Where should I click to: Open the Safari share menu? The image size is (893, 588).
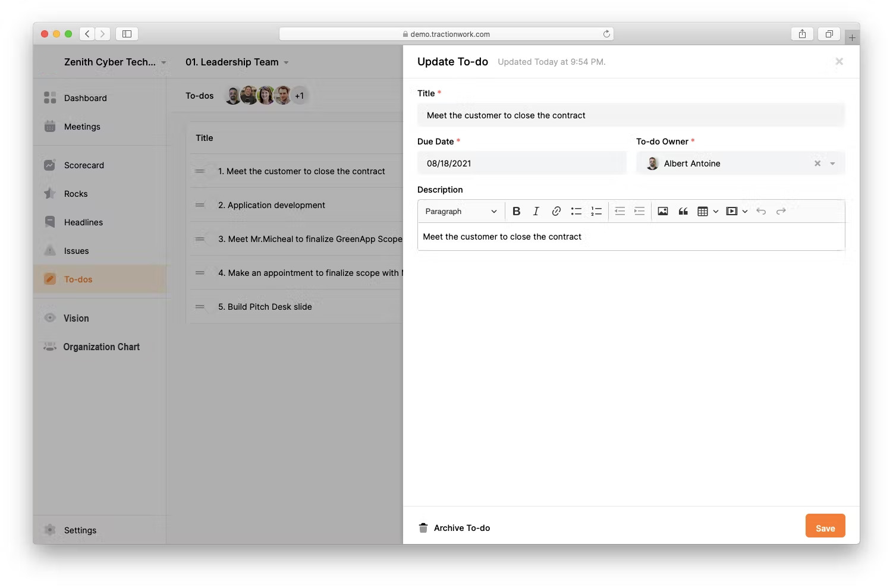[803, 34]
